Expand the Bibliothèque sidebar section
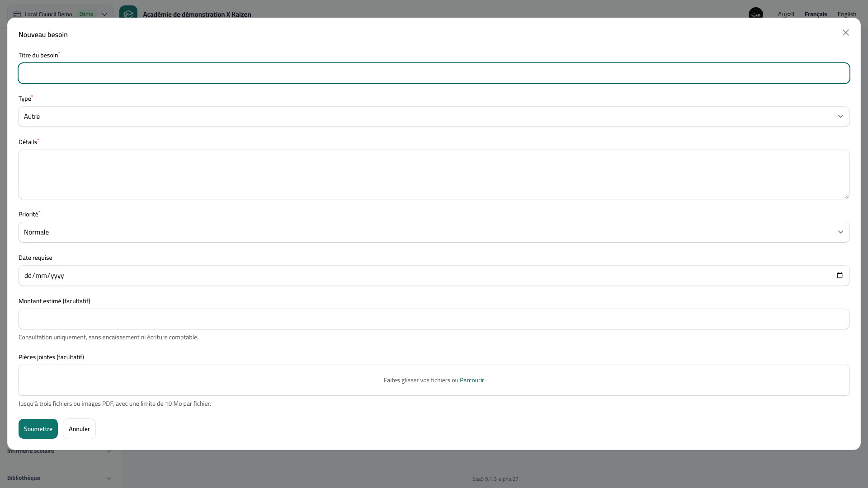 (x=59, y=478)
